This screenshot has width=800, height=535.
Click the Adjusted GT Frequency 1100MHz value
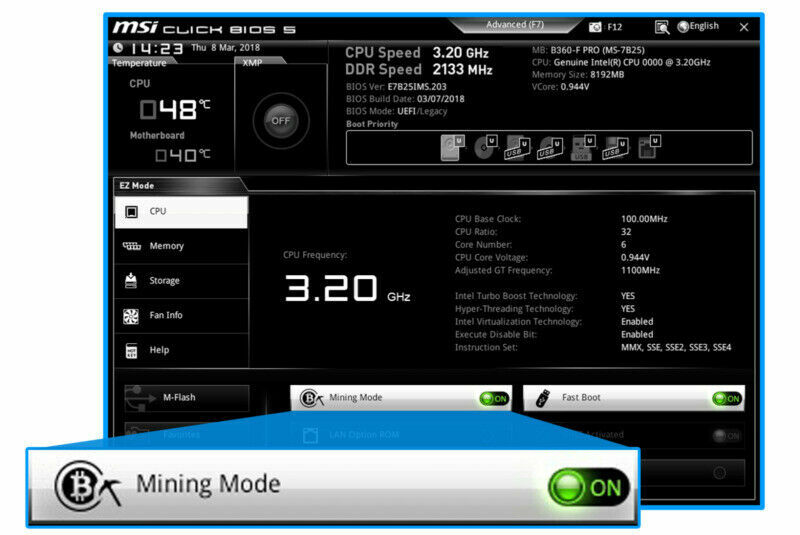tap(640, 270)
